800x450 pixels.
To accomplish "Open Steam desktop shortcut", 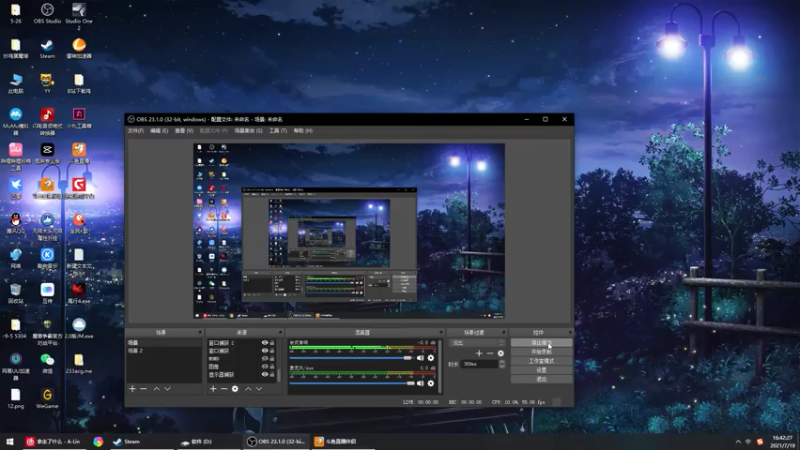I will tap(47, 48).
